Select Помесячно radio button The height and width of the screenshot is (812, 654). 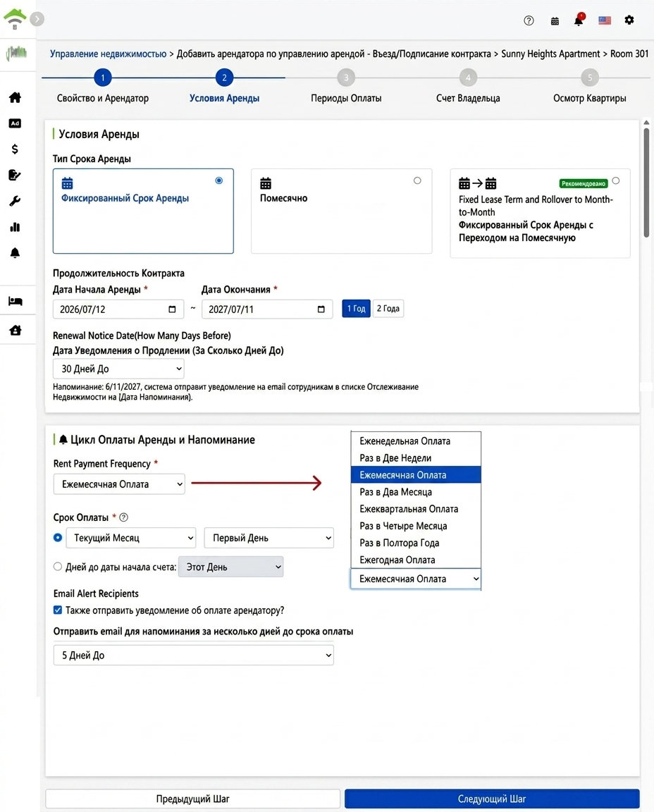pyautogui.click(x=417, y=180)
